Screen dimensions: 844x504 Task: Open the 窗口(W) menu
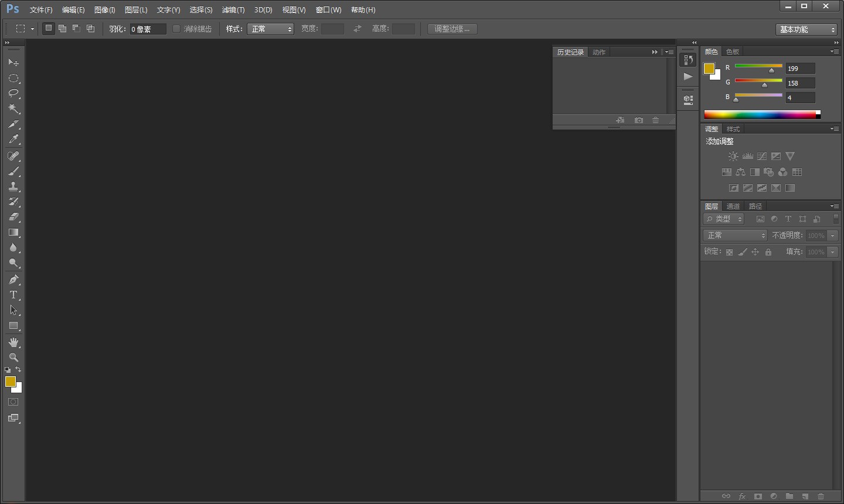(328, 10)
